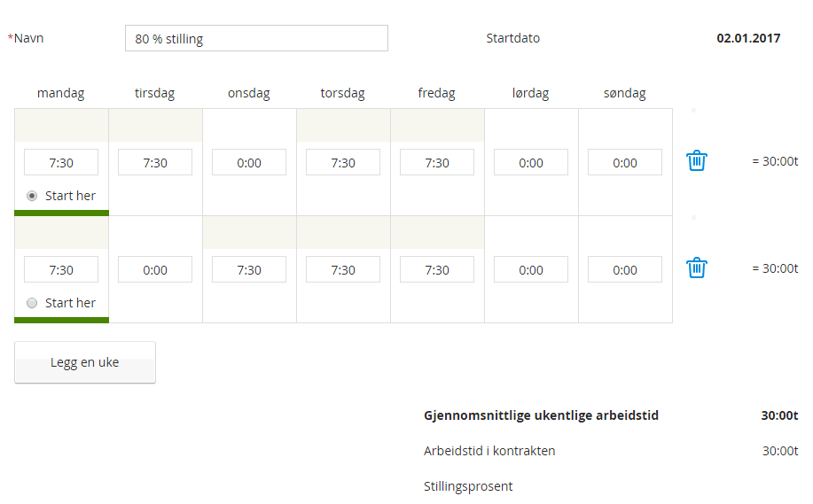This screenshot has width=813, height=504.
Task: Select 'Start her' radio in first week
Action: [x=33, y=196]
